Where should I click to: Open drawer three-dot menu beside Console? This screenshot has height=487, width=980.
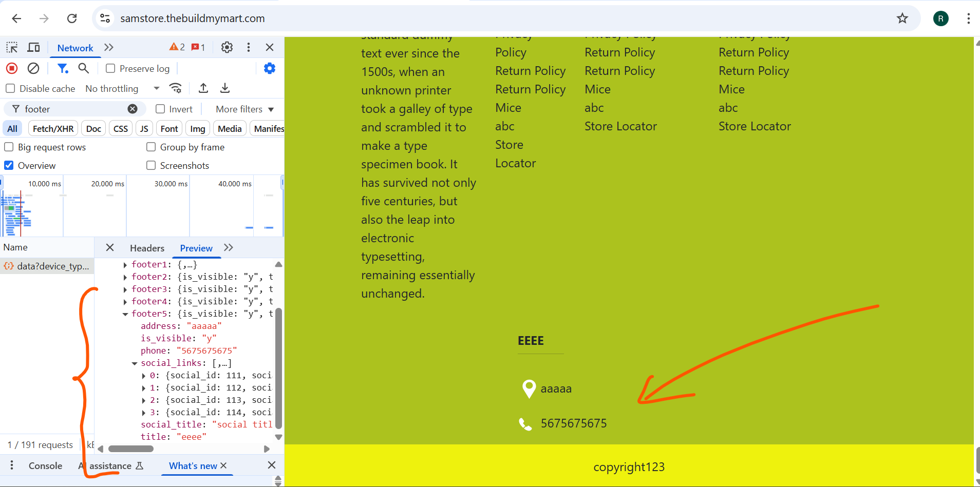coord(12,465)
